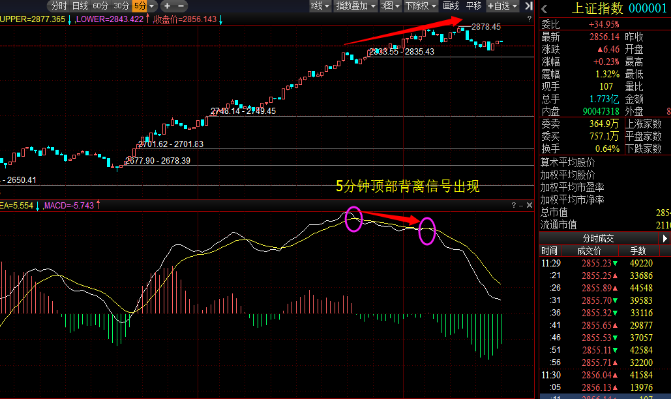The height and width of the screenshot is (399, 671).
Task: Click the play arrow next to 分时成交
Action: 665,238
